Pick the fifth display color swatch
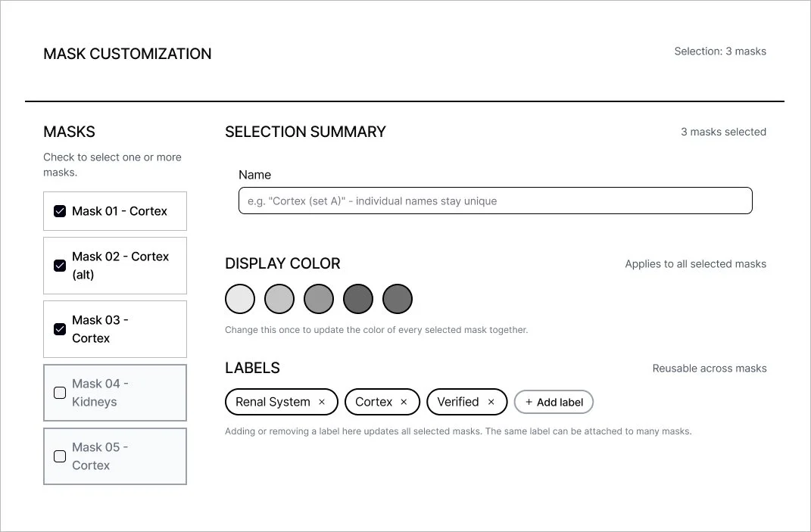 coord(398,299)
